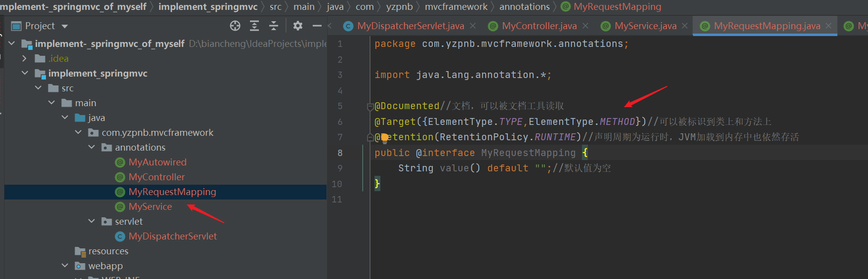Select the .idea folder item
This screenshot has width=868, height=279.
pos(58,58)
